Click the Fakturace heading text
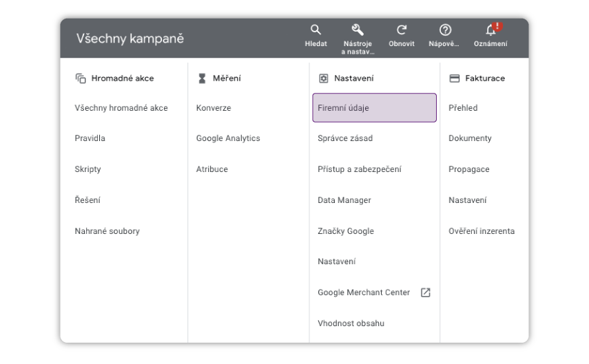This screenshot has width=589, height=364. click(x=485, y=78)
